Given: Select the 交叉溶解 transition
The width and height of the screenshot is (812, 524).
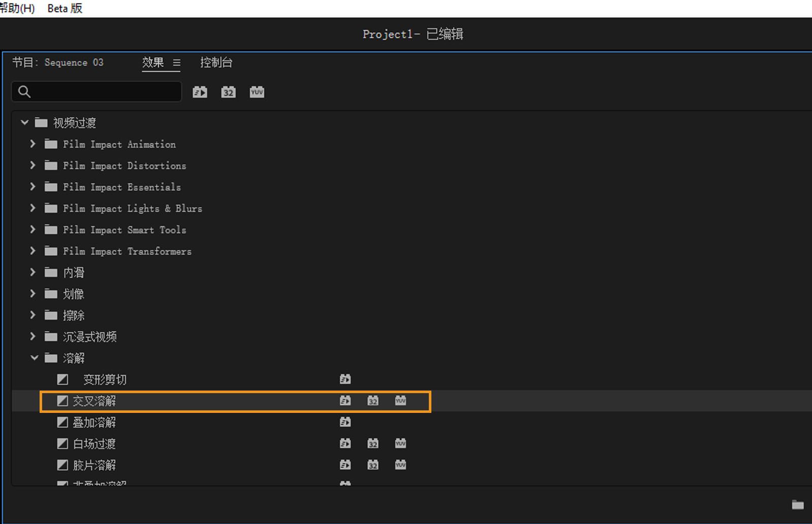Looking at the screenshot, I should pyautogui.click(x=94, y=401).
